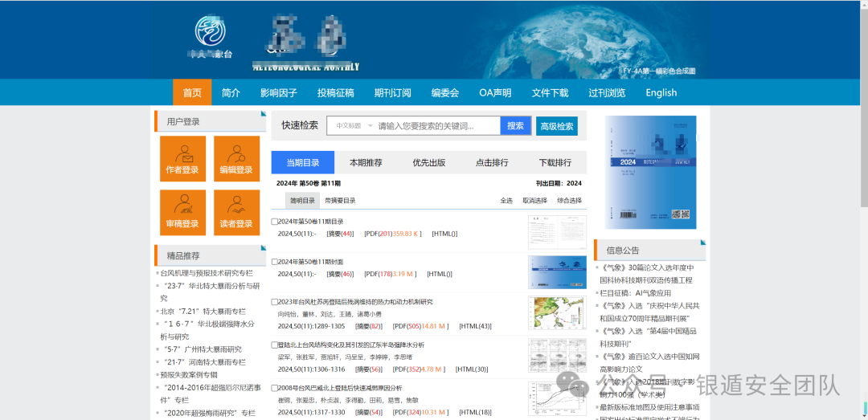Check the box for 2024年第50卷11期封面
This screenshot has height=420, width=868.
[275, 262]
